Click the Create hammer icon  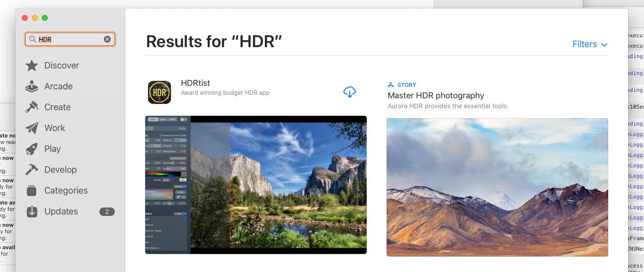tap(32, 107)
